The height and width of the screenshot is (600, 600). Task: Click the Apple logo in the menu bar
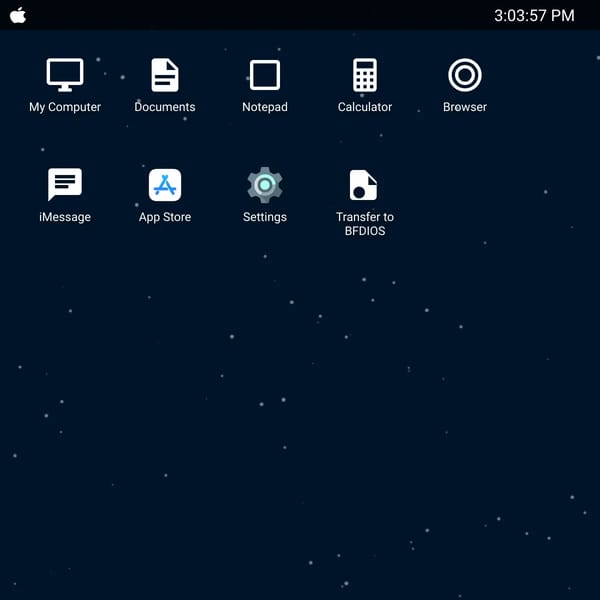[x=18, y=15]
